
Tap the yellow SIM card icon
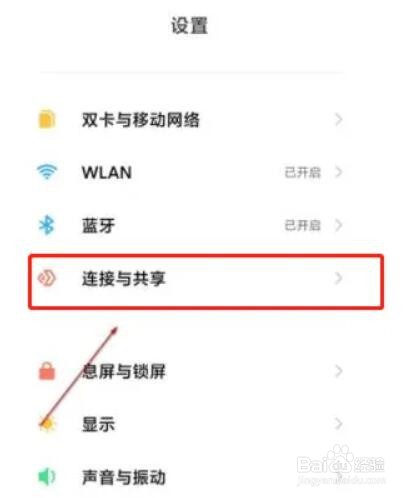coord(47,119)
